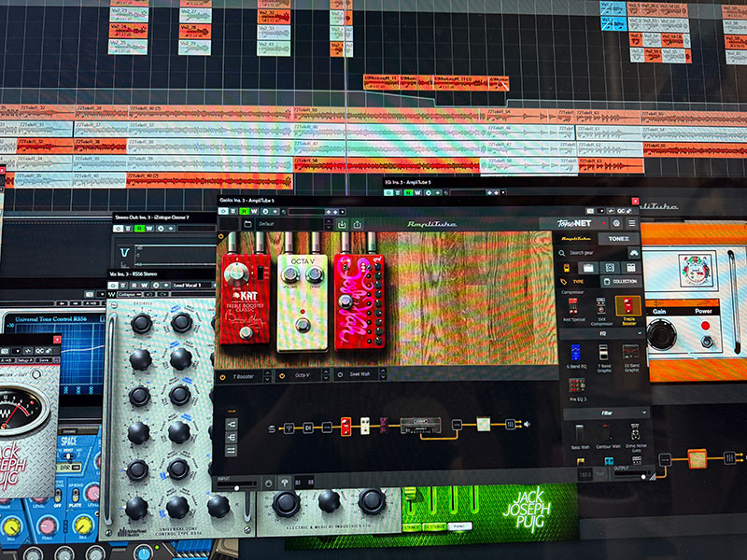The image size is (747, 560).
Task: Click the QC button in the AmpliTube window
Action: (x=621, y=211)
